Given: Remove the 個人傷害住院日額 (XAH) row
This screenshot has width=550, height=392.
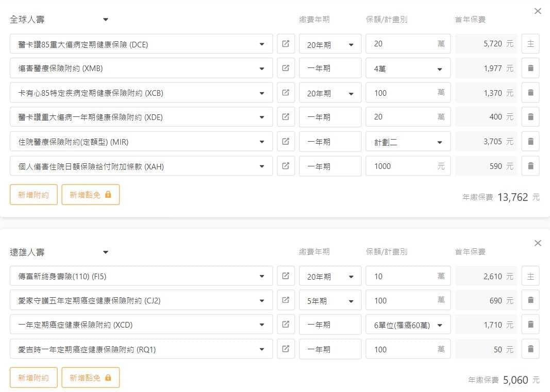Looking at the screenshot, I should (x=530, y=166).
